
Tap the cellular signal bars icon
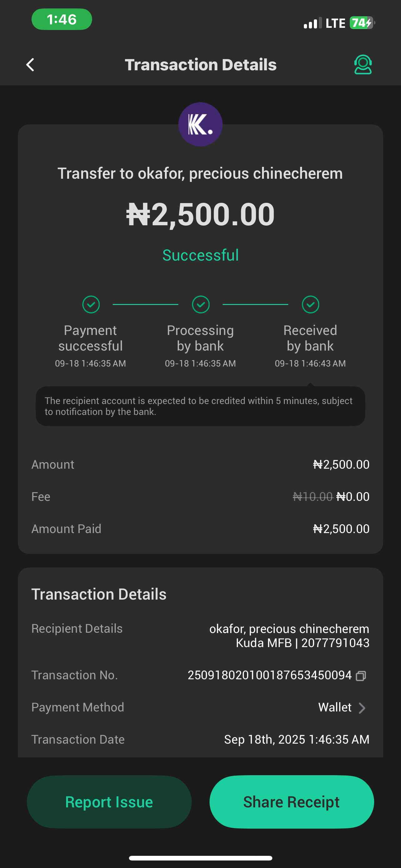(312, 23)
